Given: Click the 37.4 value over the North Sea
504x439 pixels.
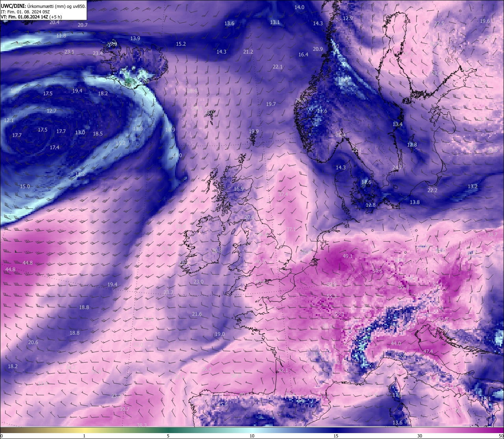Looking at the screenshot, I should pos(283,194).
